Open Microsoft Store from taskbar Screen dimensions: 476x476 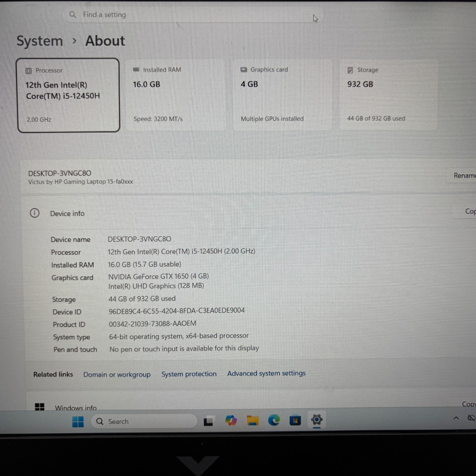(x=295, y=420)
